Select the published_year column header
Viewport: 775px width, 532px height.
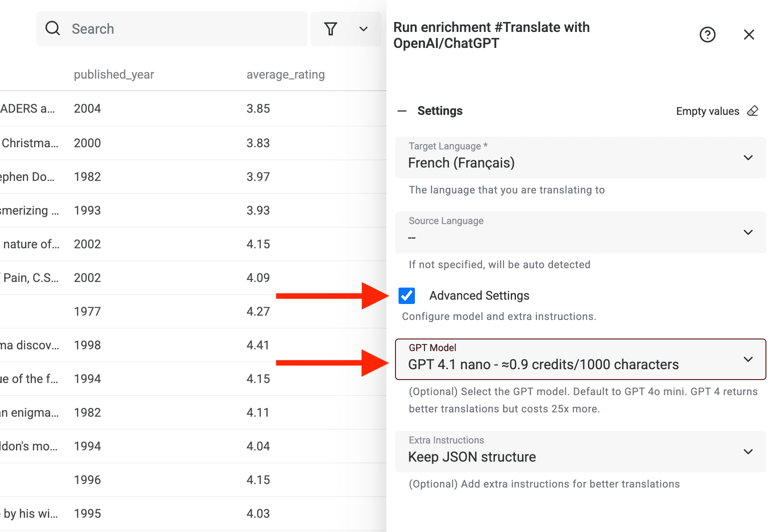pos(114,74)
